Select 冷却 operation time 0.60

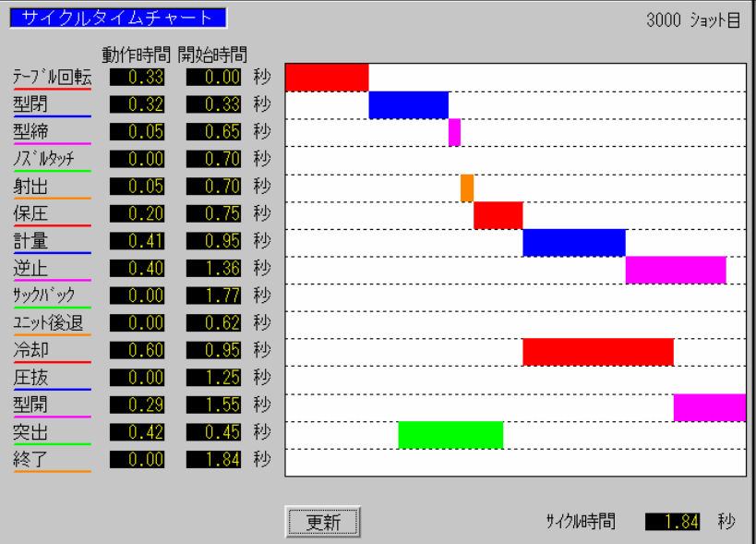tap(137, 350)
